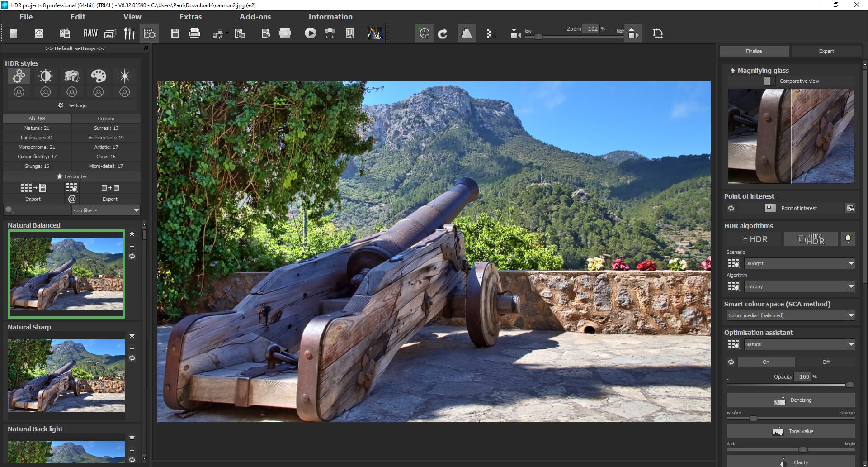Click the play slideshow button in toolbar

point(311,33)
